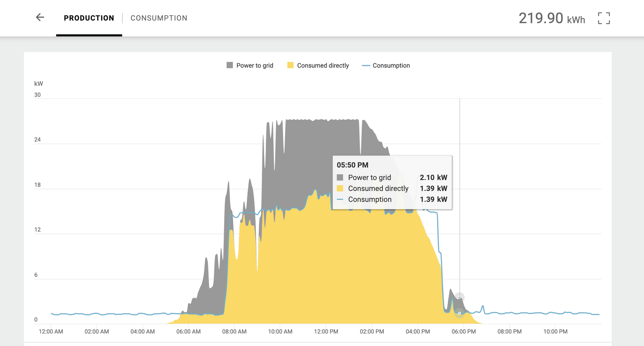Click the gray Power to grid legend square
Image resolution: width=644 pixels, height=346 pixels.
coord(230,65)
